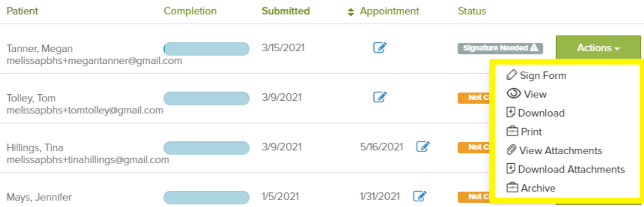Click the Completion column header
This screenshot has width=644, height=207.
coord(190,11)
